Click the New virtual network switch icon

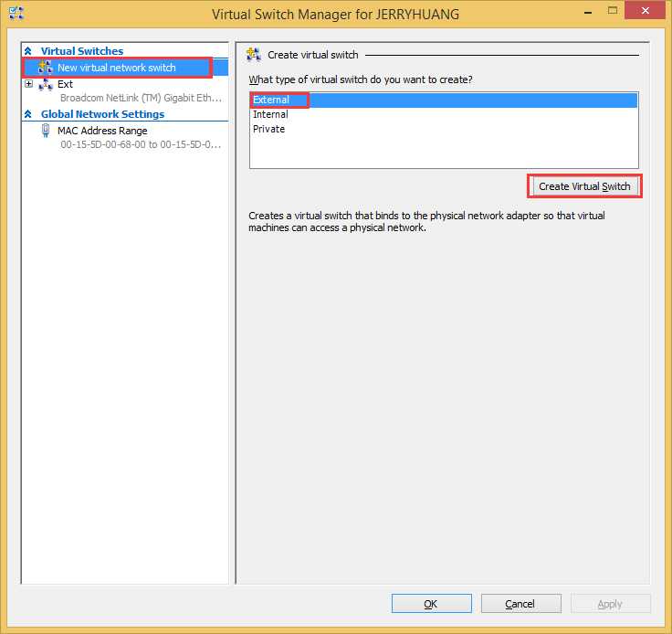pos(46,68)
